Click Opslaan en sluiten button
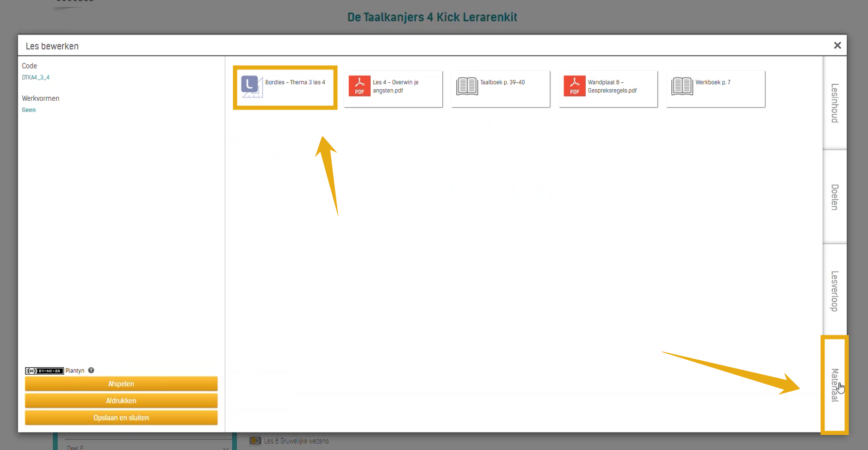The width and height of the screenshot is (868, 450). coord(121,418)
